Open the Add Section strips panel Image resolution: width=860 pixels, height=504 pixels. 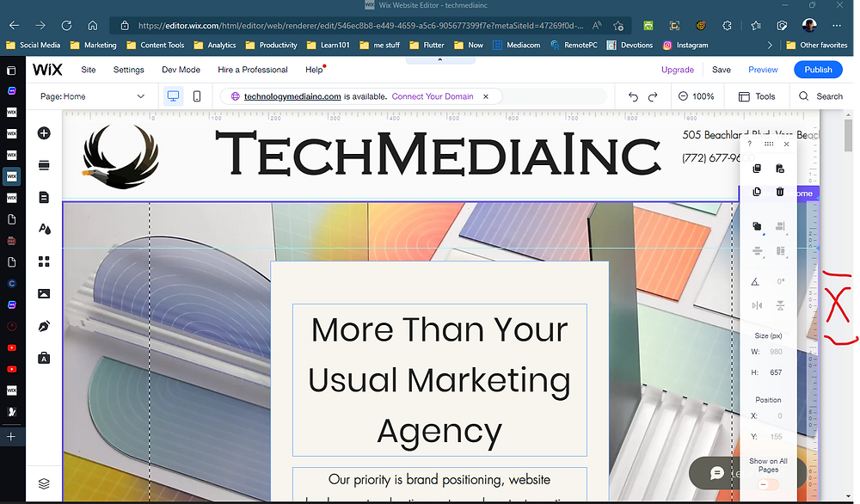pos(44,166)
